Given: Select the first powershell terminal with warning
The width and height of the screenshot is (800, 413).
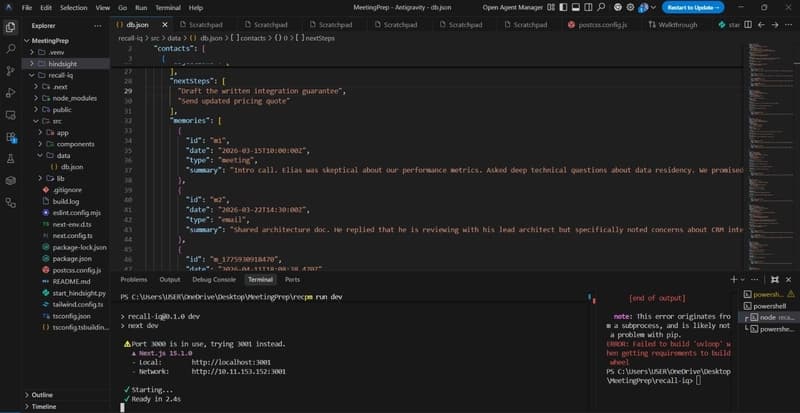Looking at the screenshot, I should (x=769, y=295).
